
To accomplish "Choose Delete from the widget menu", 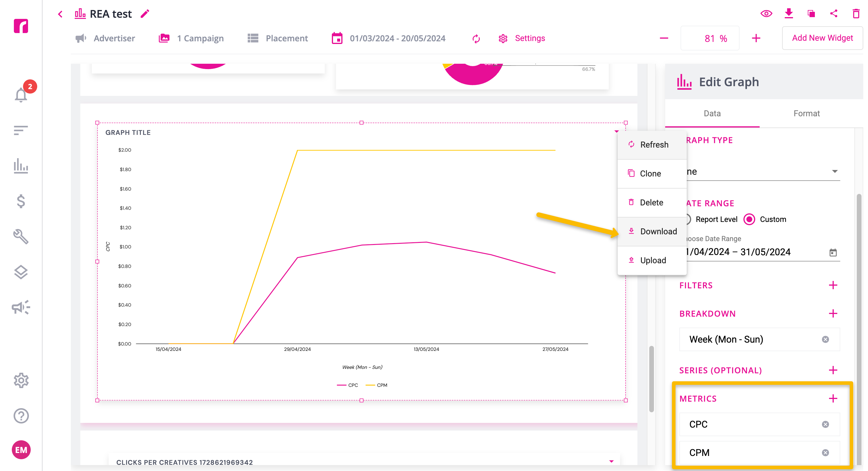I will [652, 202].
